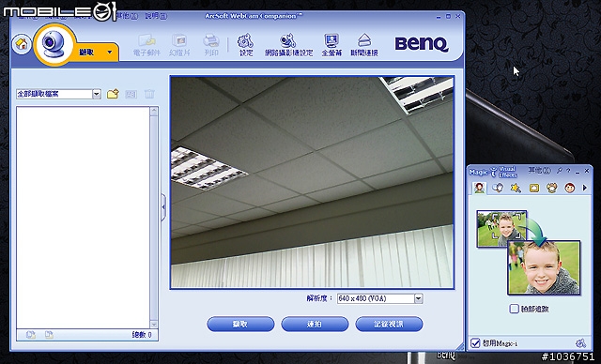Select the second Magic-i effects tab icon

tap(498, 188)
